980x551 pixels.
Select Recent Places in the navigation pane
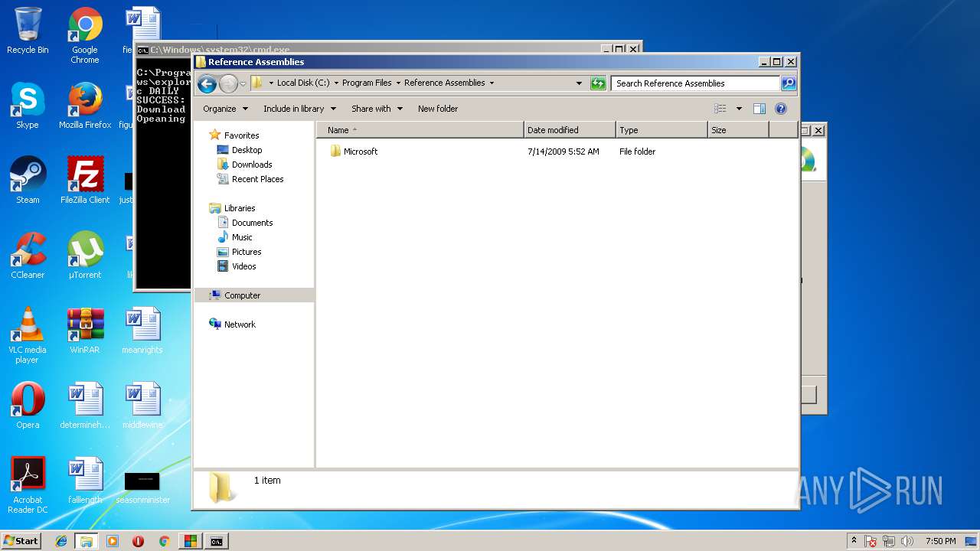click(x=257, y=179)
